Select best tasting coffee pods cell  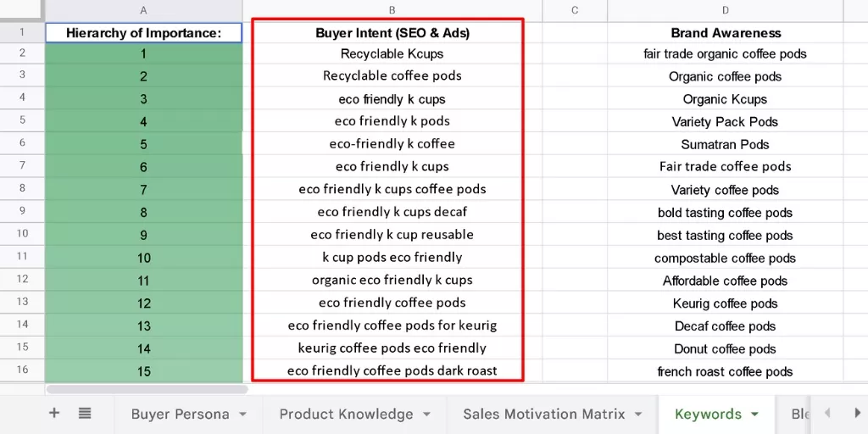click(726, 236)
